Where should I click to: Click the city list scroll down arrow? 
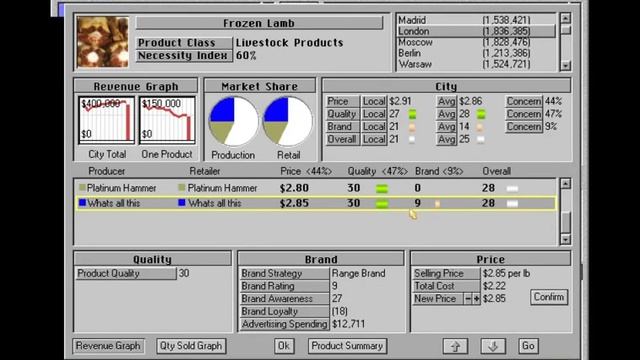pos(565,65)
